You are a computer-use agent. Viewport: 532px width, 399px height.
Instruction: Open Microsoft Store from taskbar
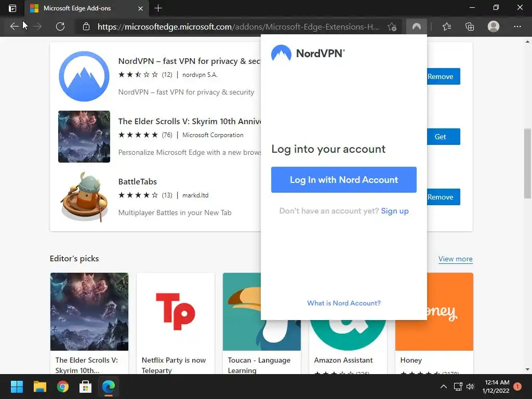(x=86, y=387)
